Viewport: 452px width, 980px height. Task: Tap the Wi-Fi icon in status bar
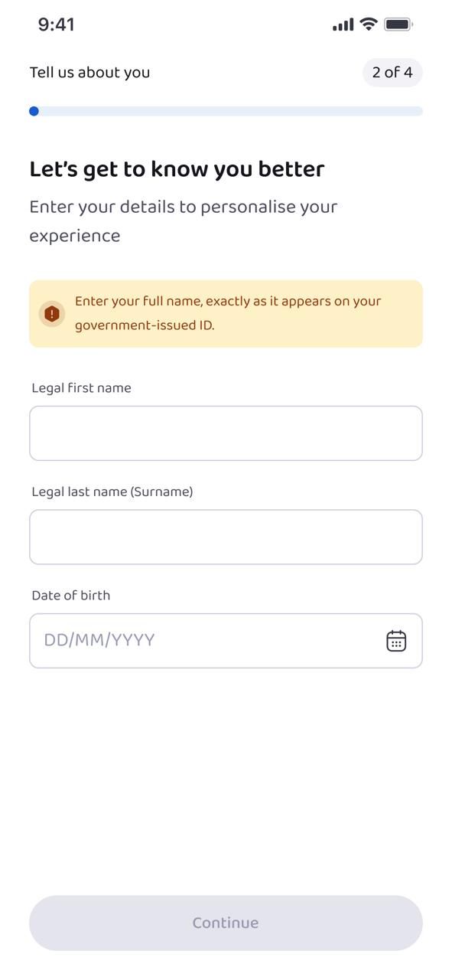368,24
